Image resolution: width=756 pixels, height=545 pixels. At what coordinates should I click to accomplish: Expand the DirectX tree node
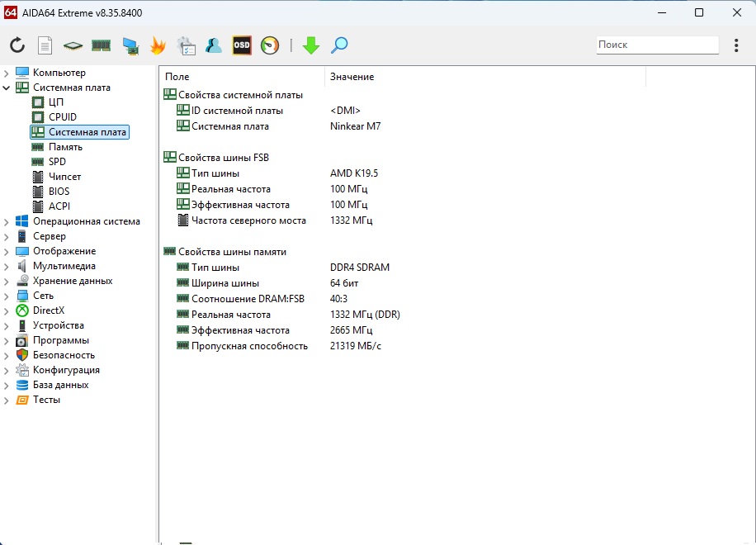(x=7, y=311)
